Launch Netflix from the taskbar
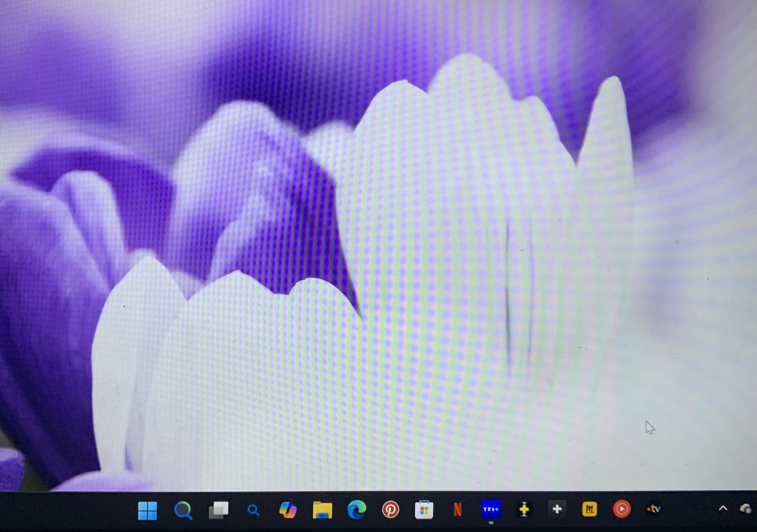 click(457, 510)
